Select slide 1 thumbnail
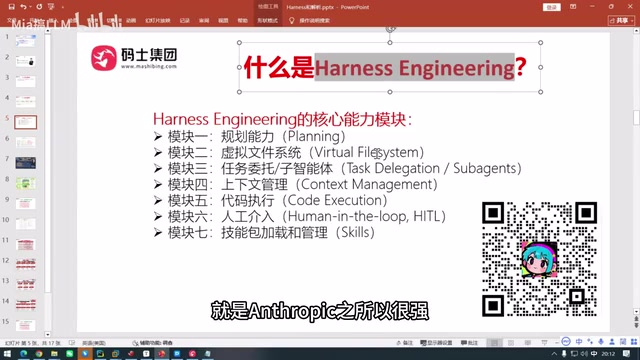640x360 pixels. [25, 40]
